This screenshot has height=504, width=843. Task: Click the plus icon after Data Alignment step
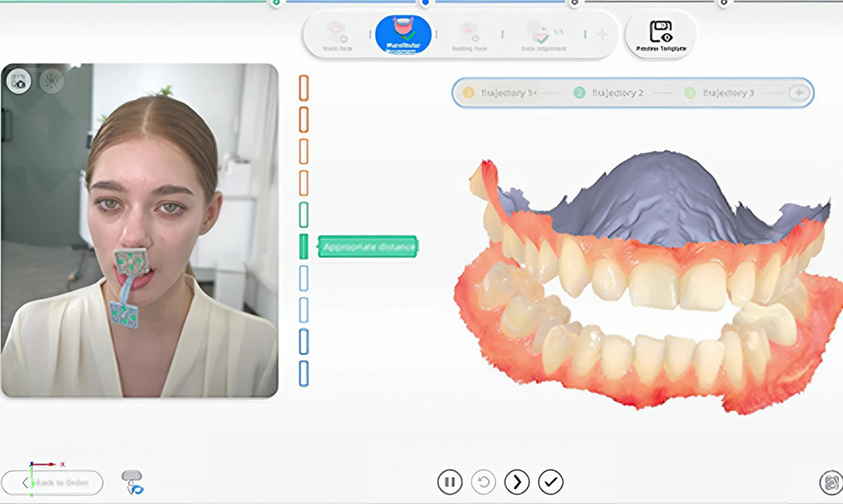[602, 35]
